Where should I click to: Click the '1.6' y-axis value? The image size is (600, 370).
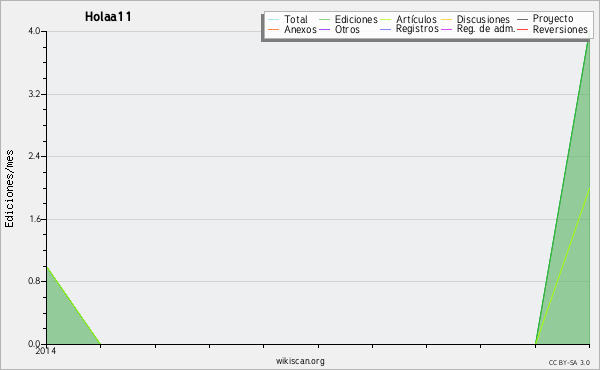click(34, 219)
